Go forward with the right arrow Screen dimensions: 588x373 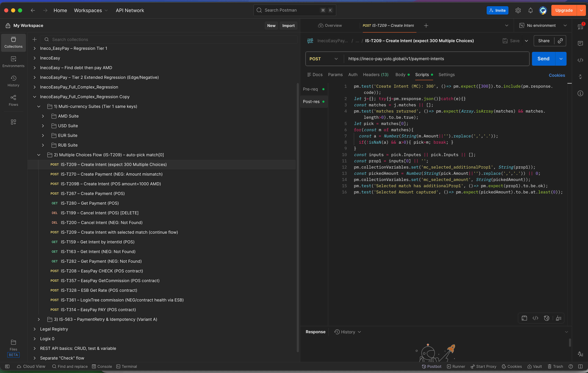pyautogui.click(x=45, y=10)
